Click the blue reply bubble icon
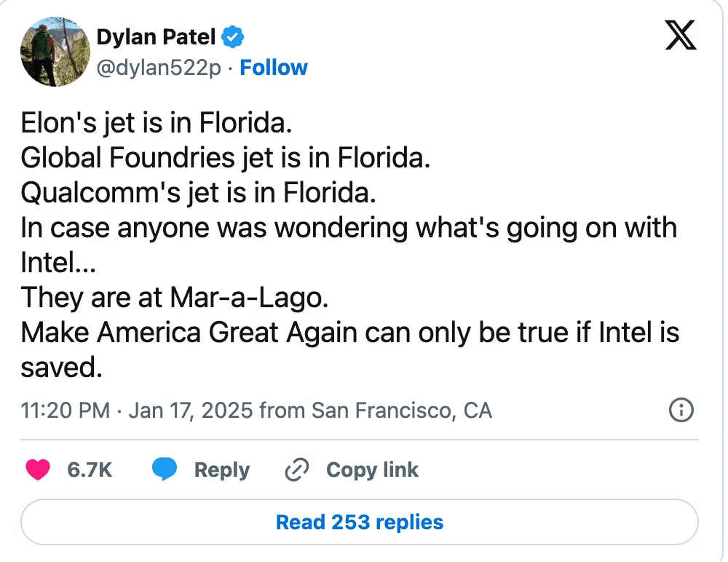The height and width of the screenshot is (562, 728). click(x=165, y=470)
